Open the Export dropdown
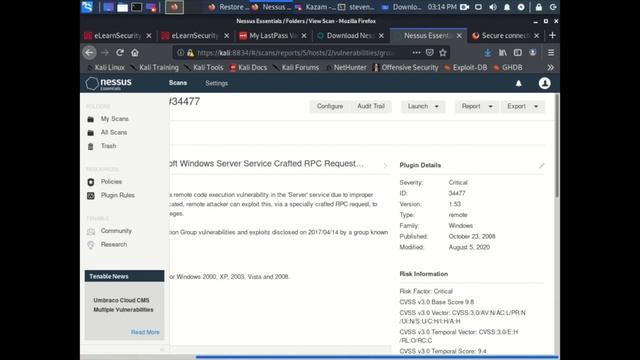This screenshot has width=640, height=360. (x=522, y=106)
